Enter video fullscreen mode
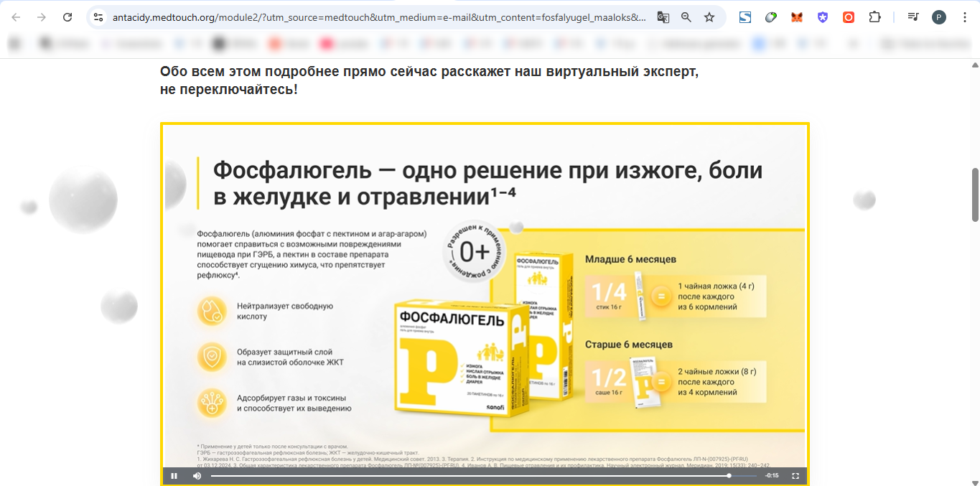The image size is (980, 486). point(795,475)
